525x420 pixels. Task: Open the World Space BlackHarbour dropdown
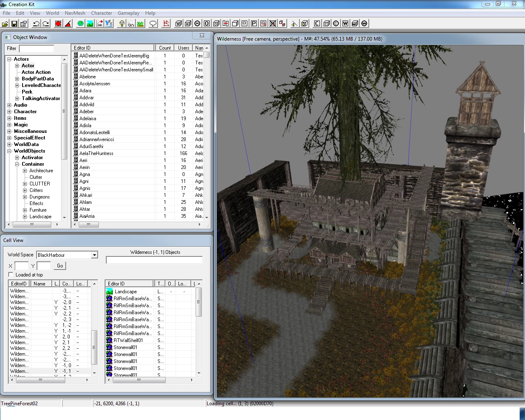[94, 255]
